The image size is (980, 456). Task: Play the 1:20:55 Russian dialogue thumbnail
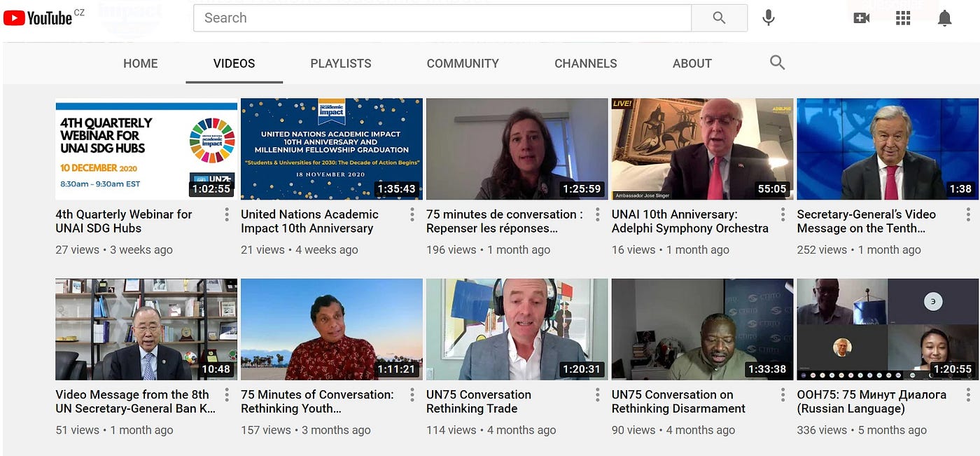[x=888, y=330]
